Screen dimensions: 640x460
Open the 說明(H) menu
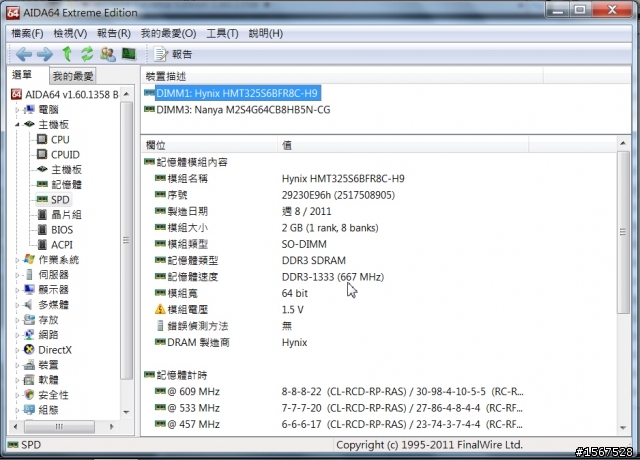(266, 33)
